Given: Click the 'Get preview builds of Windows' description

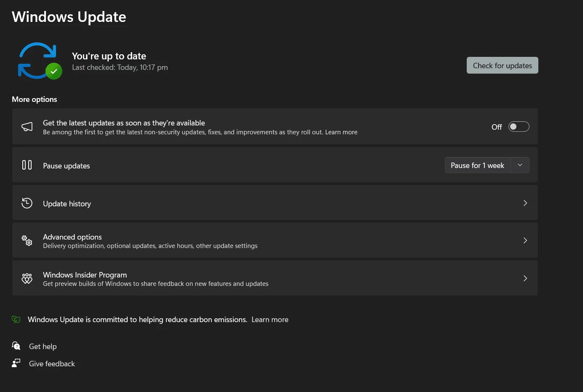Looking at the screenshot, I should [x=156, y=284].
